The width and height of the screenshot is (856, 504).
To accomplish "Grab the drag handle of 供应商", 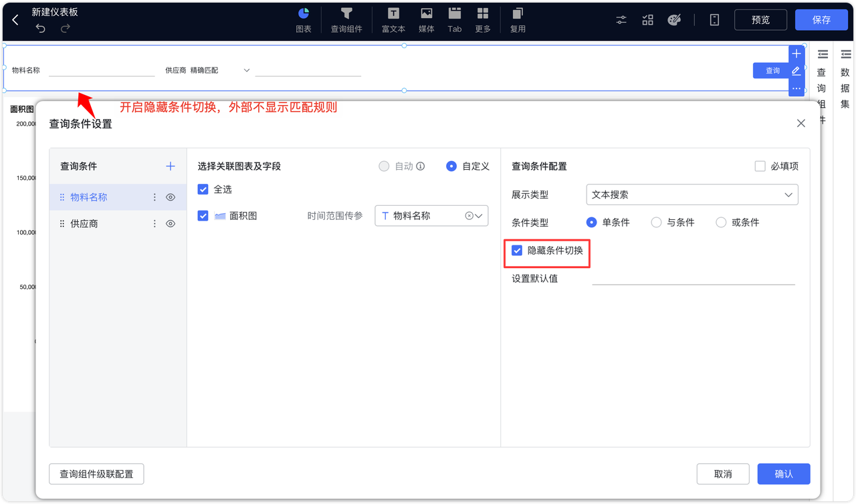I will (x=62, y=223).
